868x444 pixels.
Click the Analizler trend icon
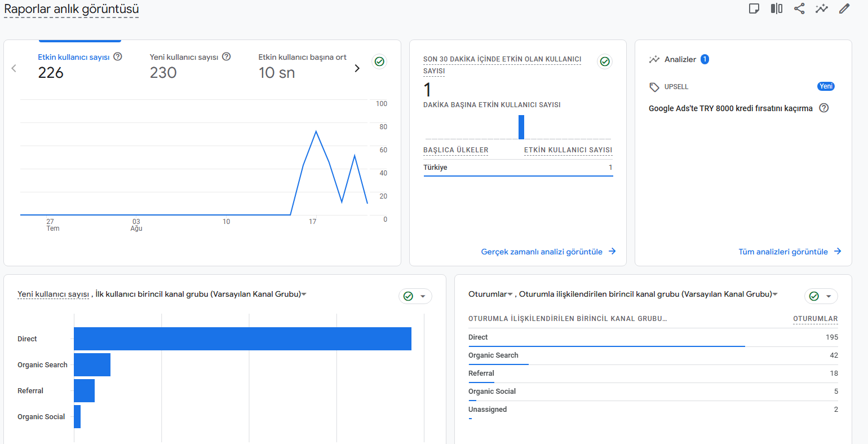click(654, 59)
